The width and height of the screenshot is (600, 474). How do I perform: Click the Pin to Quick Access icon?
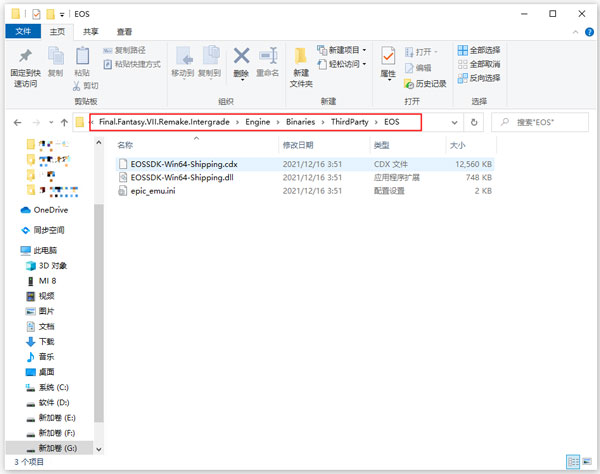click(x=25, y=57)
